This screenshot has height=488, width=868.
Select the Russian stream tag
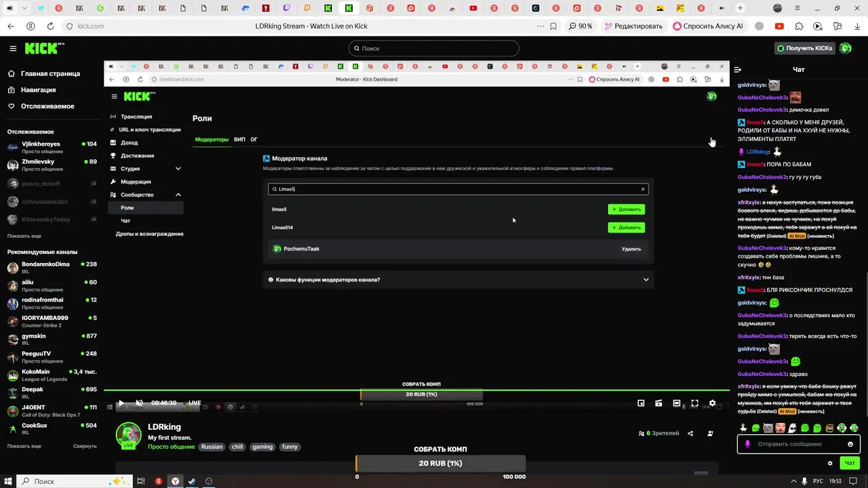[x=212, y=447]
